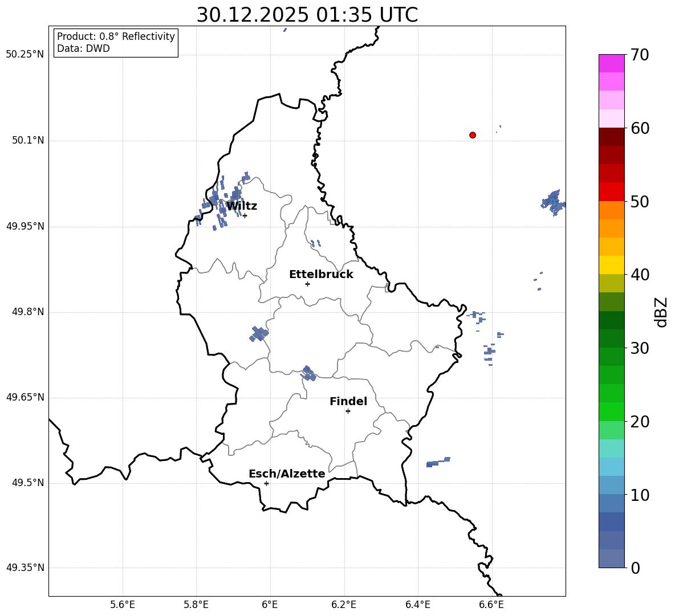Click the 5.8°E longitude label
675x616 pixels.
196,605
